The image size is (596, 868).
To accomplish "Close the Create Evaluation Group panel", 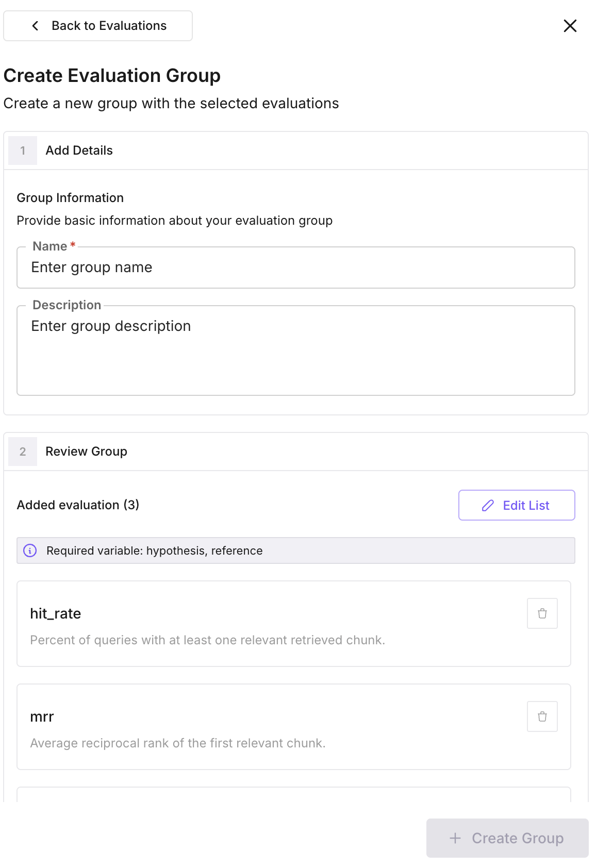I will click(570, 26).
